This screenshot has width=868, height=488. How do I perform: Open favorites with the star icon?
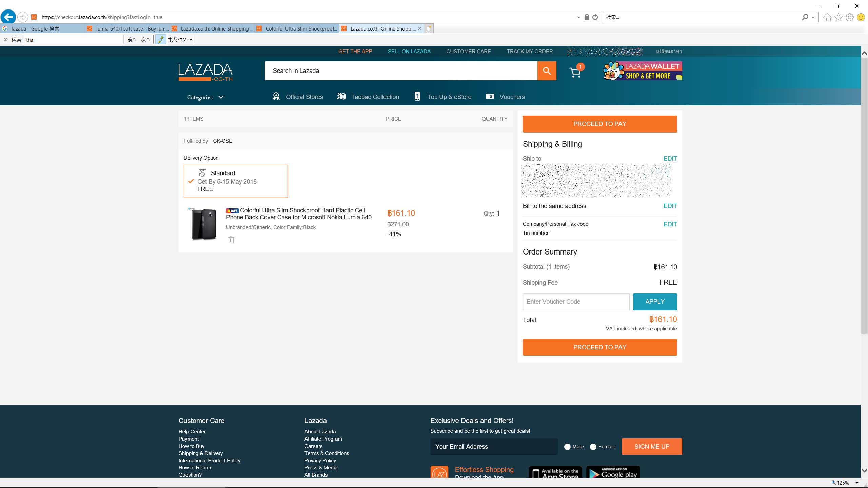(x=838, y=17)
